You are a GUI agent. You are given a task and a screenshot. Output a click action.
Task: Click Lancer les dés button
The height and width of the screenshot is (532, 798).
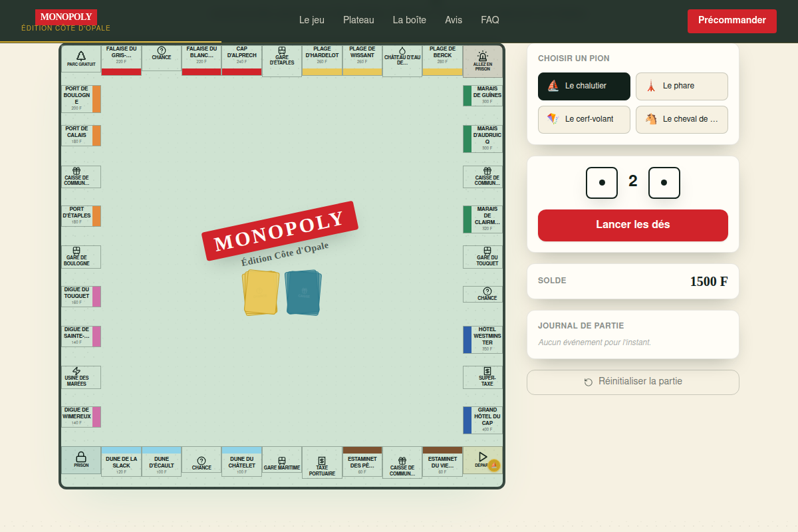633,225
